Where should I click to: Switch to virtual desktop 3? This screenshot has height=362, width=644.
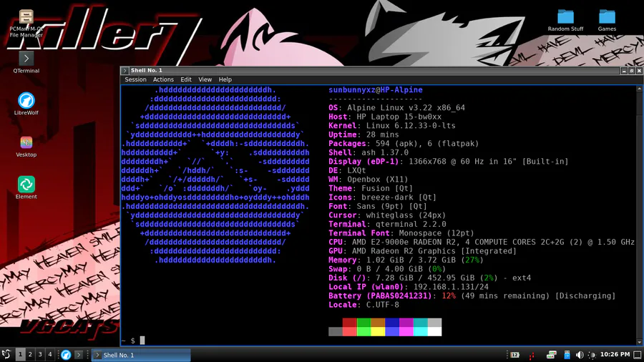click(x=40, y=355)
